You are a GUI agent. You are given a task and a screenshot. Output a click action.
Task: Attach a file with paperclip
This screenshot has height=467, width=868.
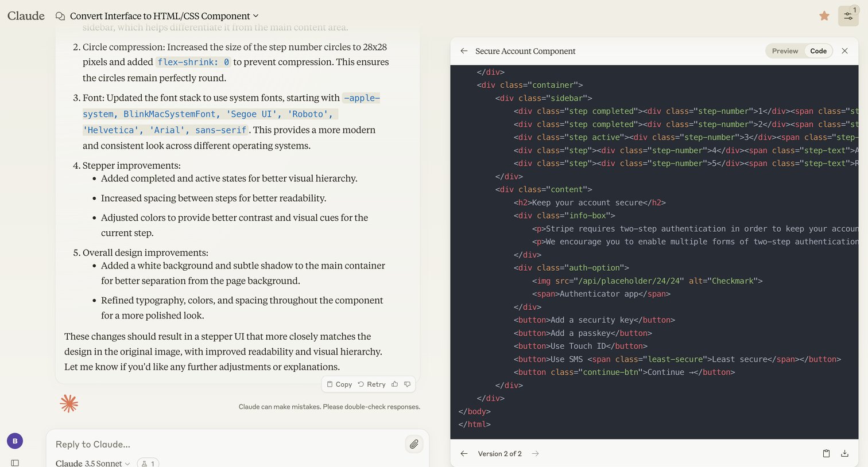[x=414, y=443]
